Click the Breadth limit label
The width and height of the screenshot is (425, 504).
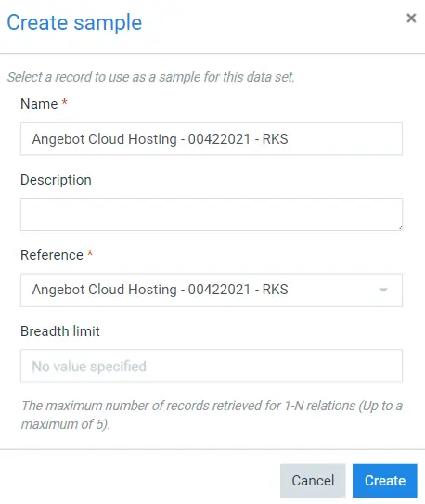(60, 331)
